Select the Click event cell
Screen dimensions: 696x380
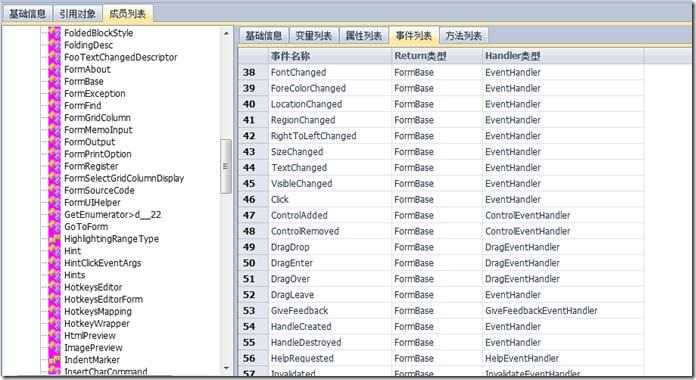(330, 200)
